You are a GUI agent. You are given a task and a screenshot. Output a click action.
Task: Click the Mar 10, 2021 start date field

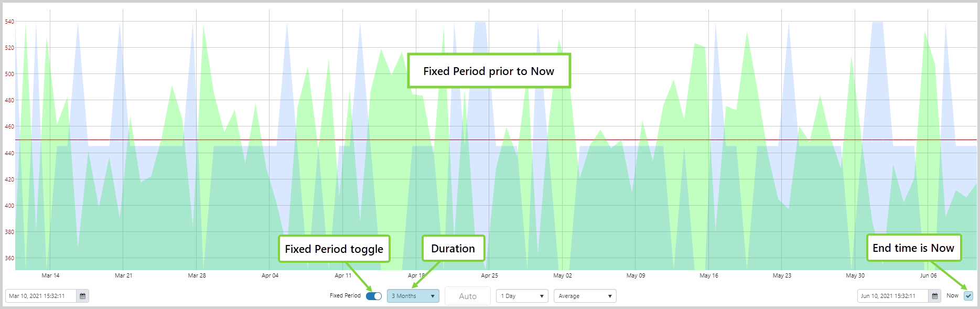[41, 296]
